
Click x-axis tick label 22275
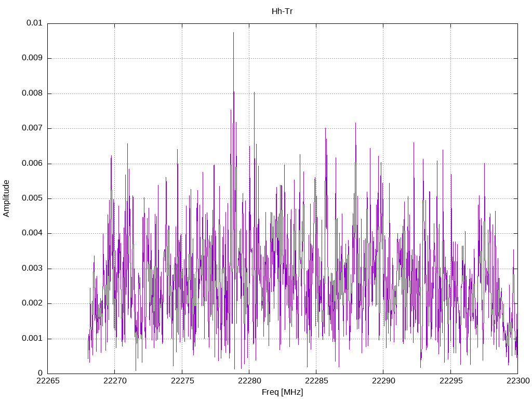tap(182, 381)
